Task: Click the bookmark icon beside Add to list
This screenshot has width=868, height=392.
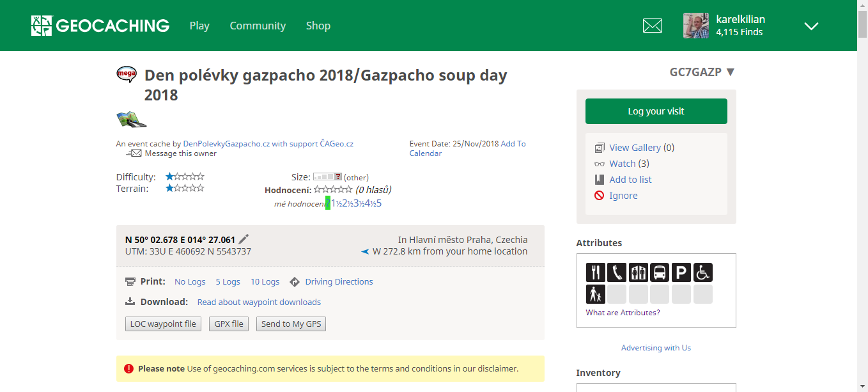Action: point(599,180)
